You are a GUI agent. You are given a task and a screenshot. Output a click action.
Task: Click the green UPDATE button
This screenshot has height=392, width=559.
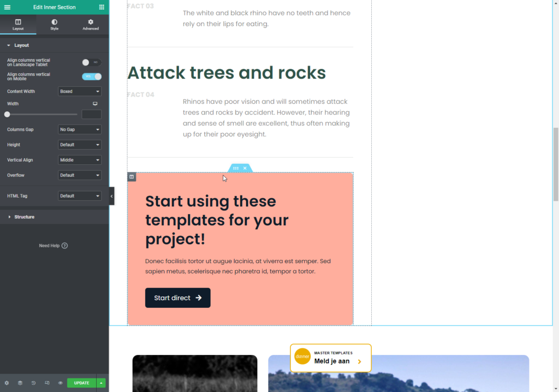click(81, 383)
